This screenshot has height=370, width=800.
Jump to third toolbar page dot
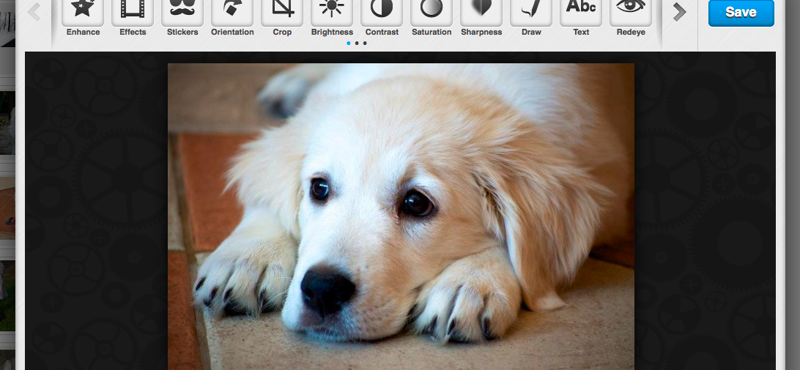coord(365,43)
